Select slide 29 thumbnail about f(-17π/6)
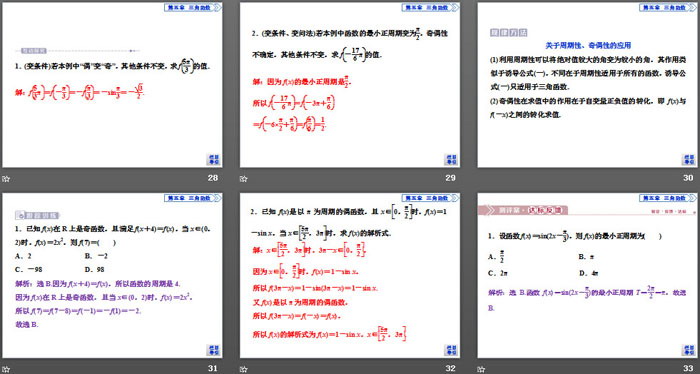The image size is (700, 374). [350, 85]
